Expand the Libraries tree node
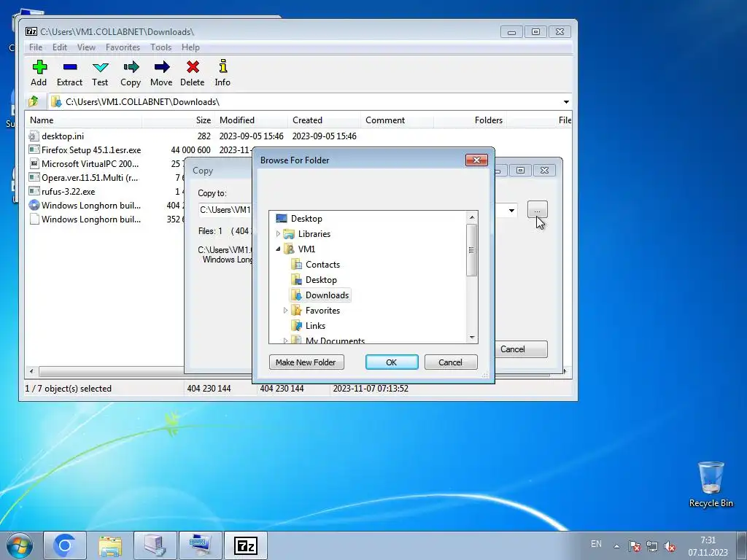 (278, 234)
